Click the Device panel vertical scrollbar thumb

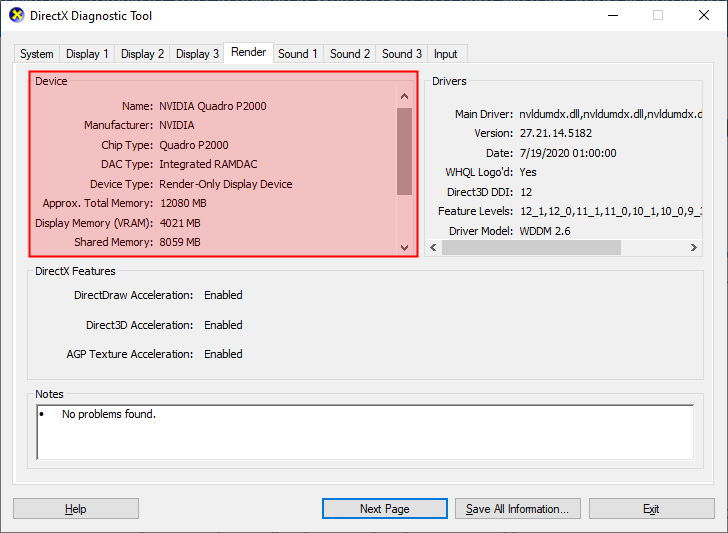[404, 151]
